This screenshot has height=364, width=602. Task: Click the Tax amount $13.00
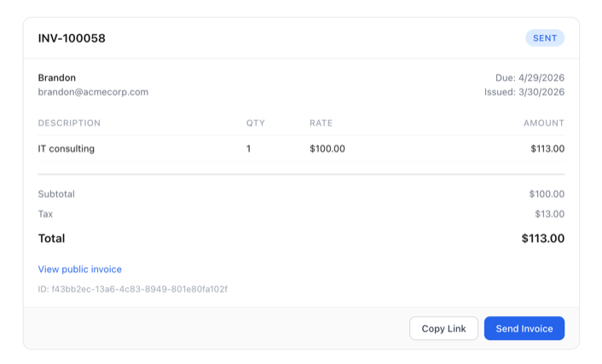point(549,214)
